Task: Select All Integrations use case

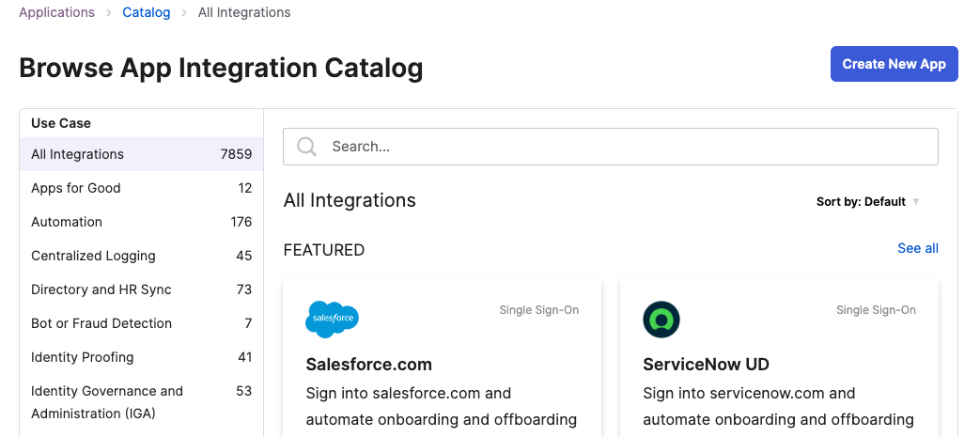Action: [x=141, y=154]
